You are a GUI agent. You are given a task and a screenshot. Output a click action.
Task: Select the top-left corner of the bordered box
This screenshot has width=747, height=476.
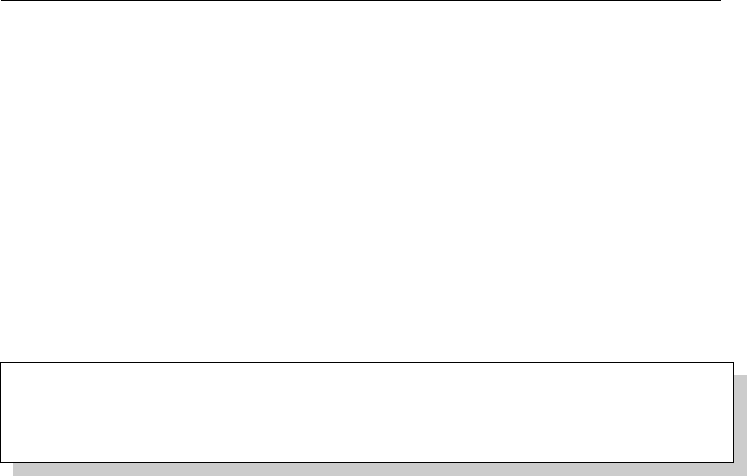click(x=0, y=363)
